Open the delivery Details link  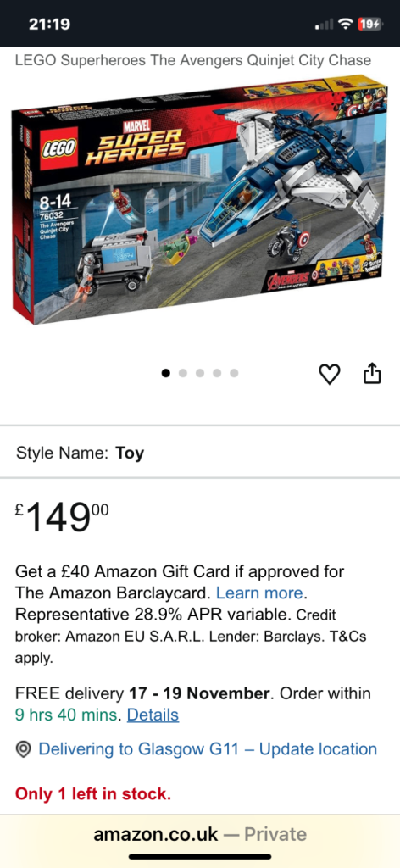click(x=153, y=715)
